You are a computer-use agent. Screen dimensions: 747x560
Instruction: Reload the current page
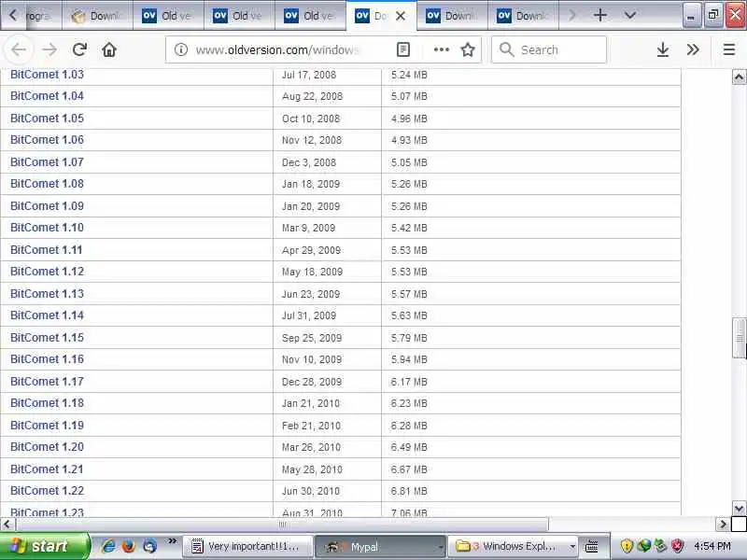pos(79,49)
